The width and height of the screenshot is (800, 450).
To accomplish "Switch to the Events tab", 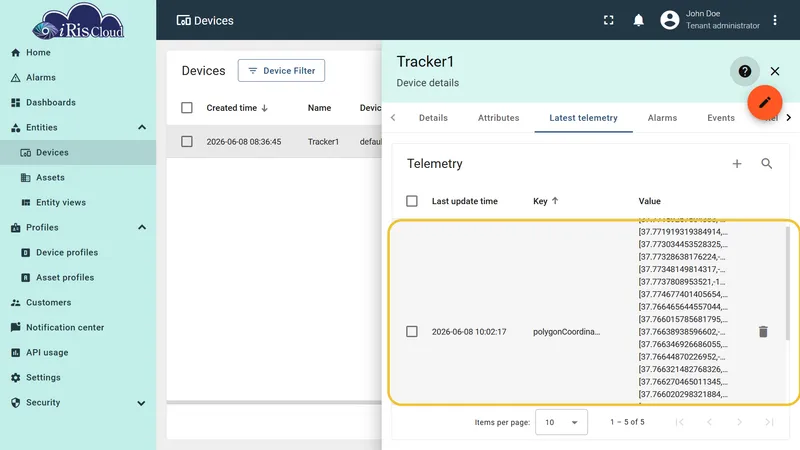I will [x=721, y=118].
